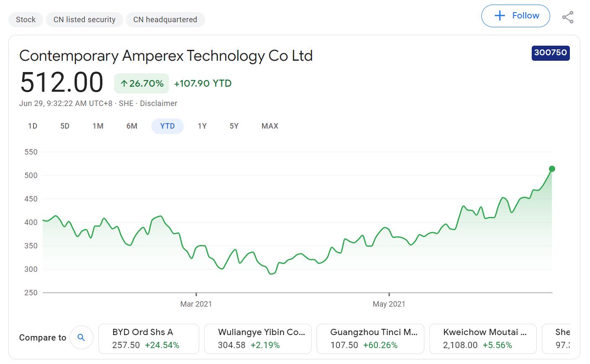
Task: Click the compare search magnifier icon
Action: click(81, 338)
